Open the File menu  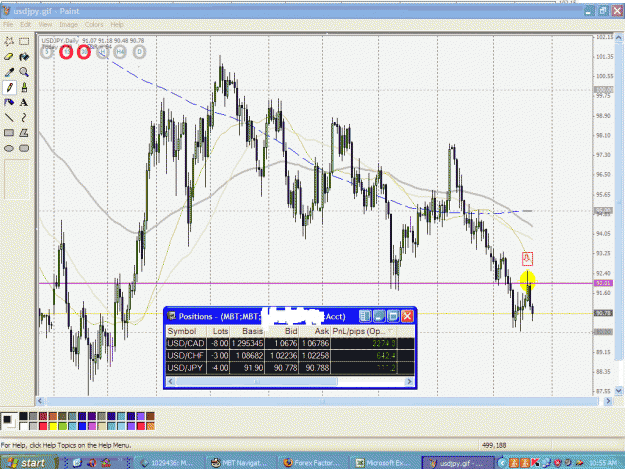tap(8, 24)
